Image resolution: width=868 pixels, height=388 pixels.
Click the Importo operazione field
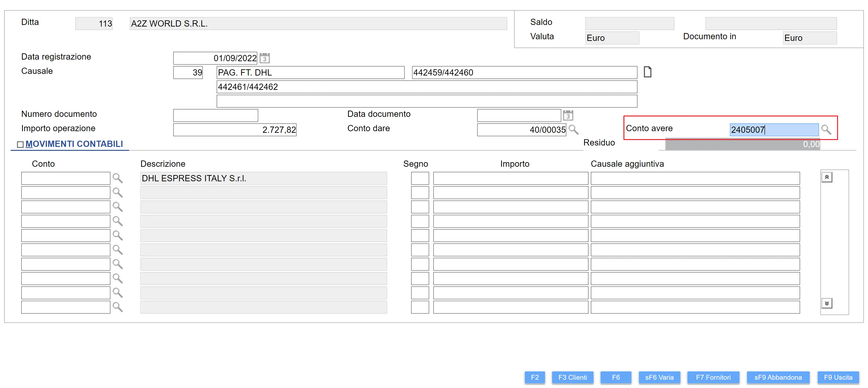(x=234, y=130)
